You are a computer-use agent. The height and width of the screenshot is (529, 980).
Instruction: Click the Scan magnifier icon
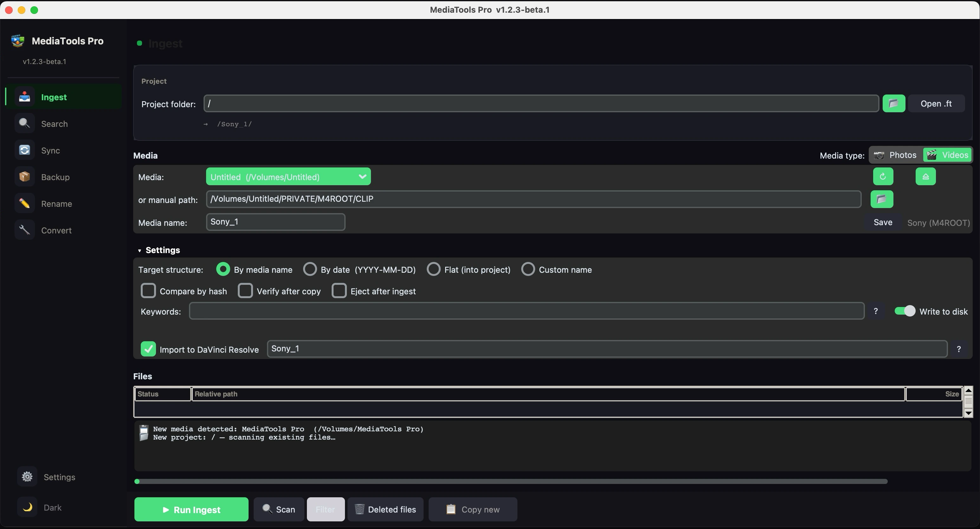point(268,509)
